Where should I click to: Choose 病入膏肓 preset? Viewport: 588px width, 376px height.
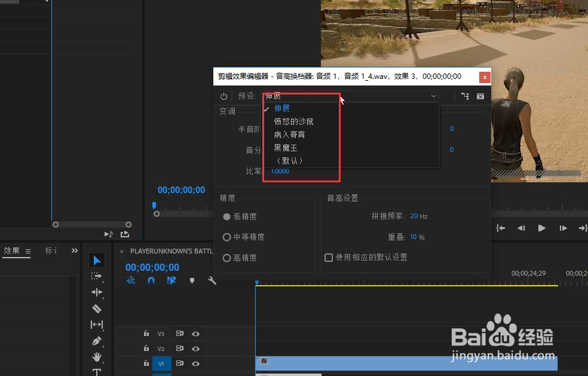coord(289,134)
